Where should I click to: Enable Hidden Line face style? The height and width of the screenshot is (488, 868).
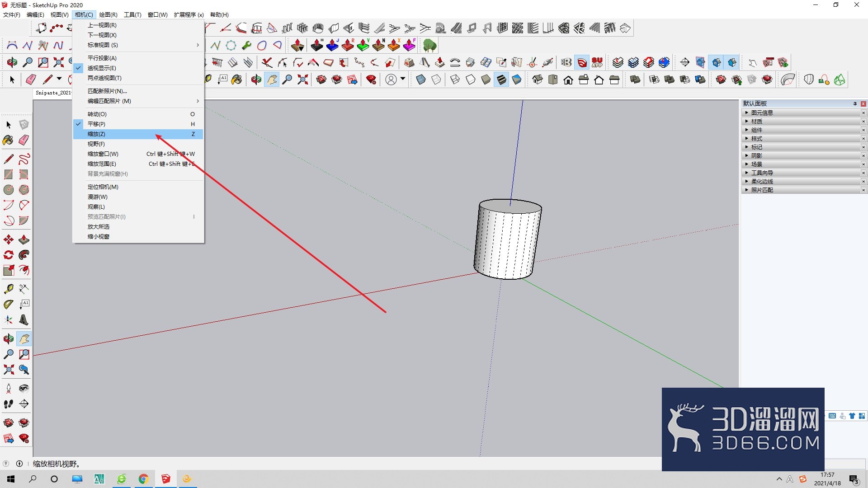(471, 80)
